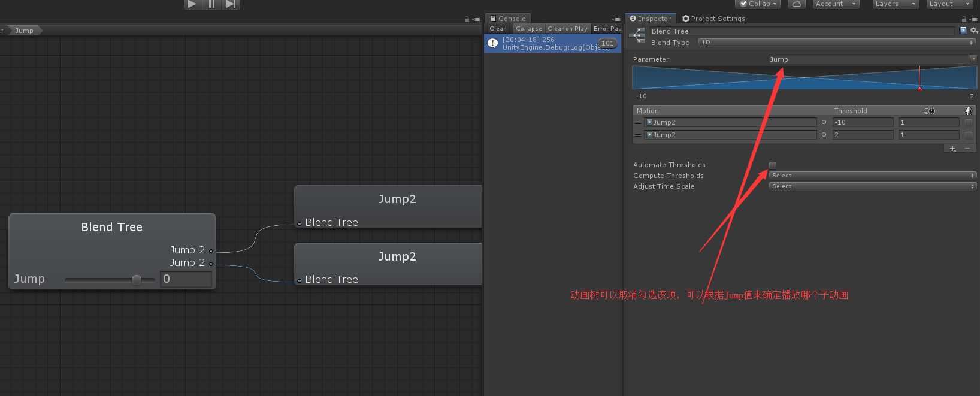Screen dimensions: 980x396
Task: Click the lock icon of the Animator panel
Action: [x=467, y=19]
